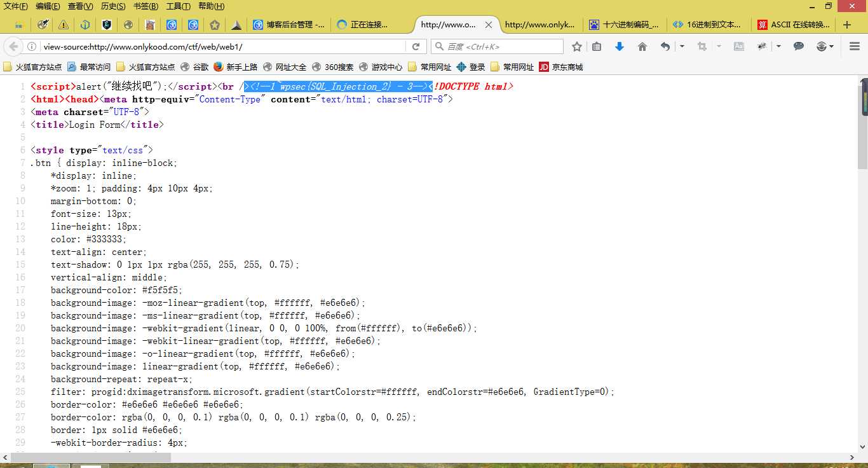Click the crop screenshot tool icon
Image resolution: width=868 pixels, height=468 pixels.
click(702, 46)
